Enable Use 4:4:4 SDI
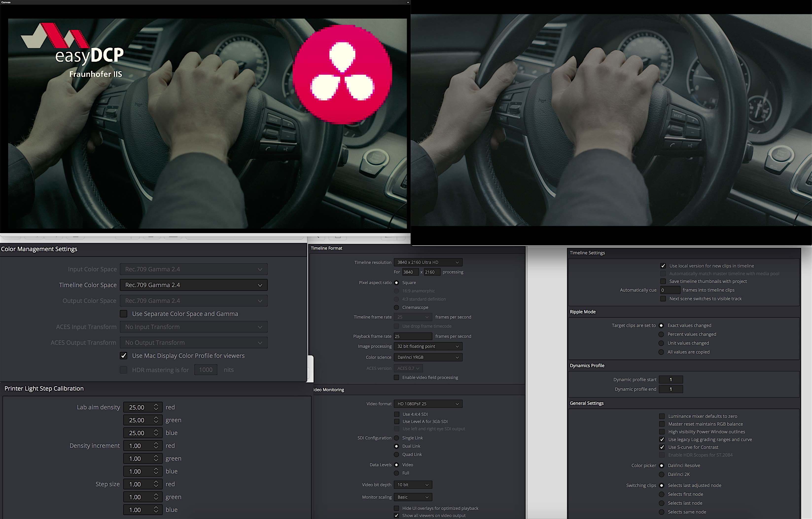The width and height of the screenshot is (812, 519). click(x=397, y=414)
